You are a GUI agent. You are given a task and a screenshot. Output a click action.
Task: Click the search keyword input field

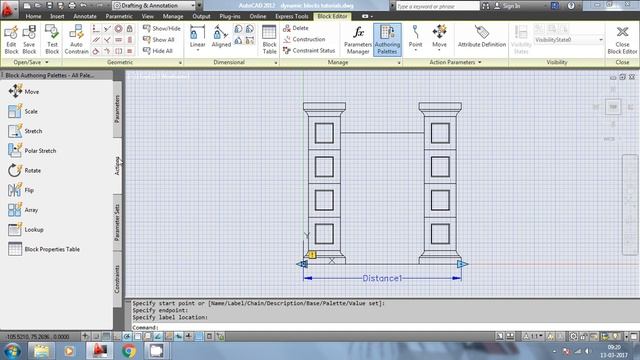pos(438,6)
